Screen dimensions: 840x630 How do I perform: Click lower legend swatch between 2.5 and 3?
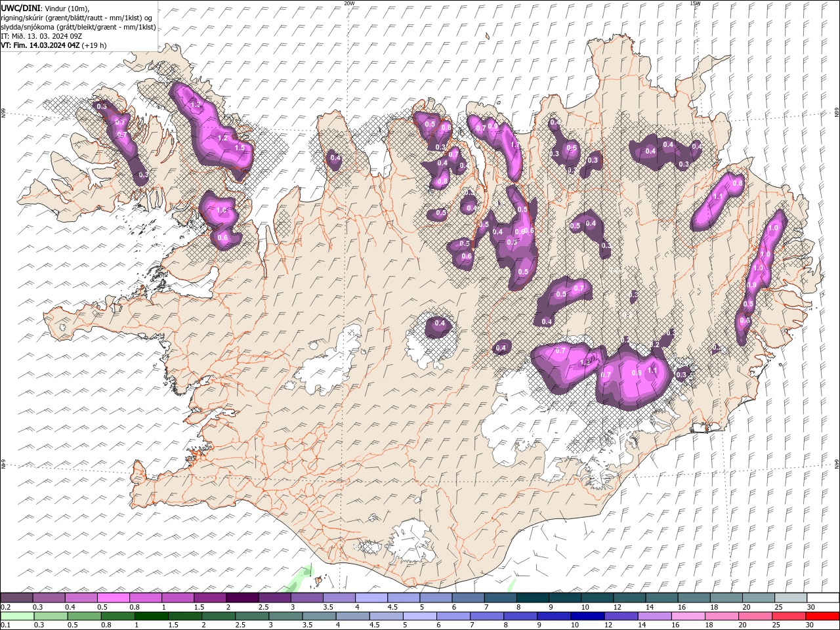[x=251, y=616]
